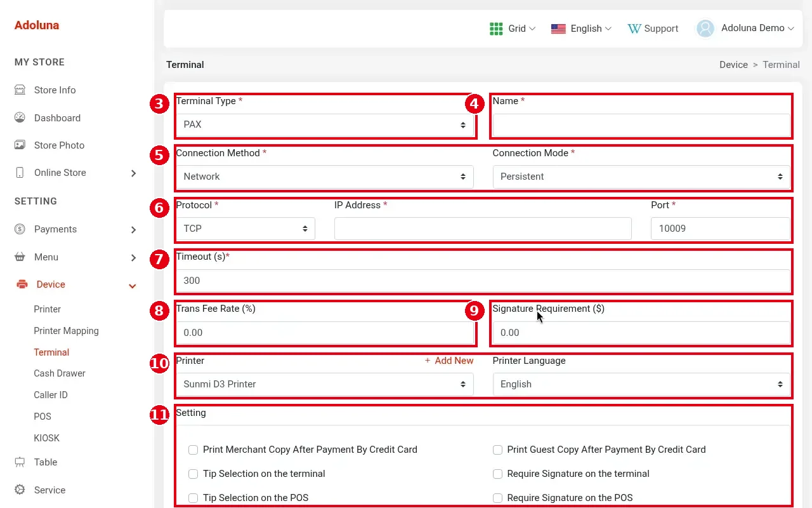
Task: Open Printer Mapping in the sidebar
Action: (66, 331)
